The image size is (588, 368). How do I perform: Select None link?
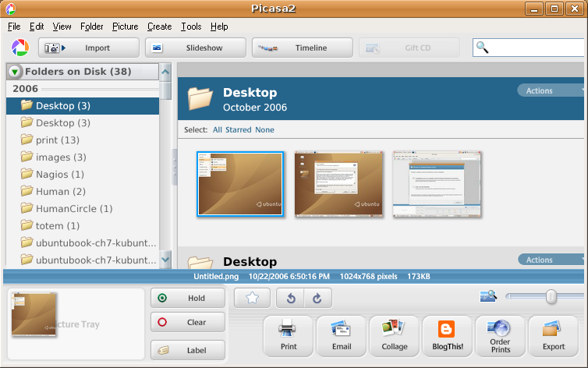[264, 129]
